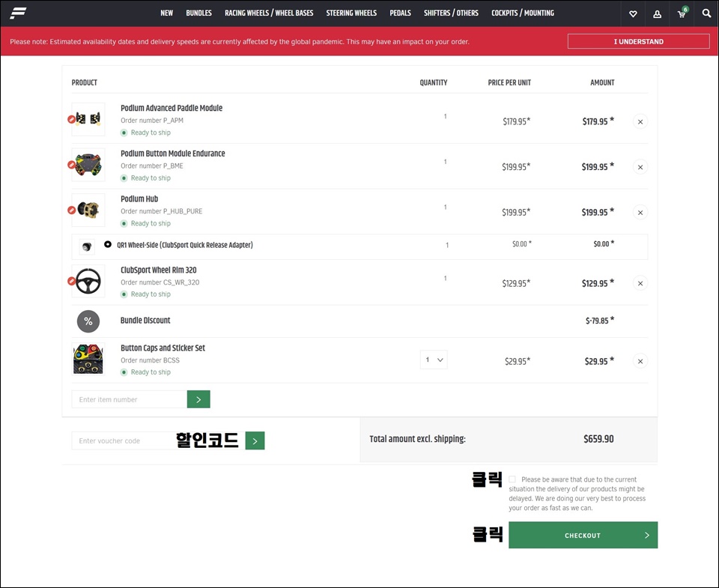Image resolution: width=719 pixels, height=588 pixels.
Task: Click bundle discount amount $-79.85
Action: pos(600,320)
